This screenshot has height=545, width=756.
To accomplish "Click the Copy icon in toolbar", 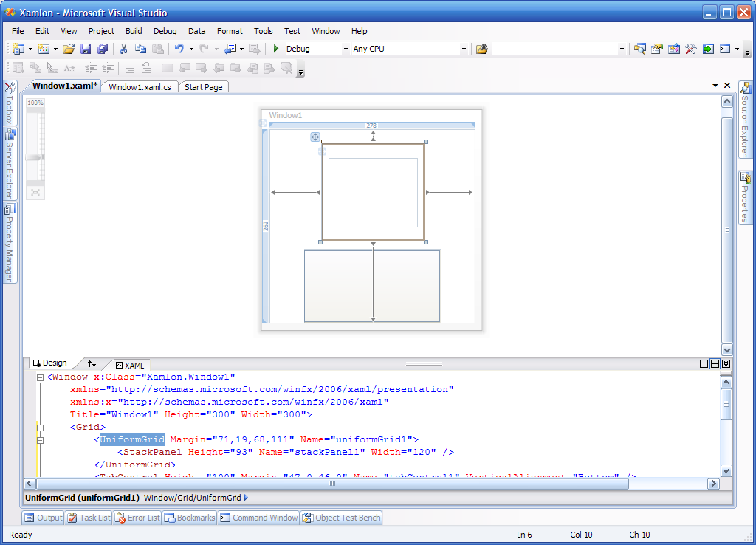I will click(140, 49).
